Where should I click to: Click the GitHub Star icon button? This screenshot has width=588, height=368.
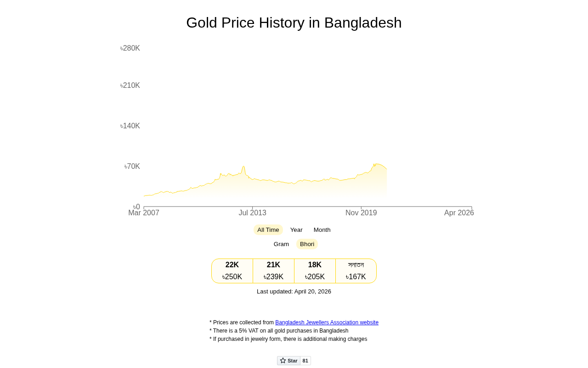point(288,361)
